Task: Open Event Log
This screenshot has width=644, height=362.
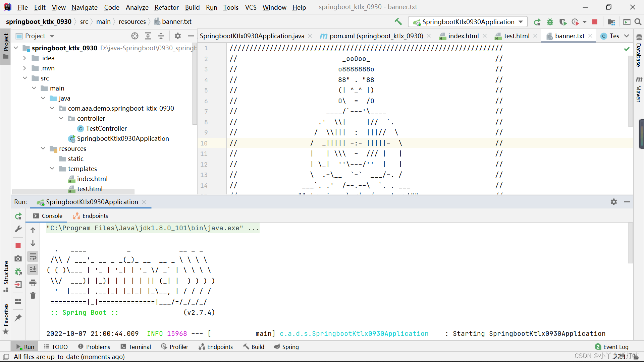Action: click(x=612, y=347)
